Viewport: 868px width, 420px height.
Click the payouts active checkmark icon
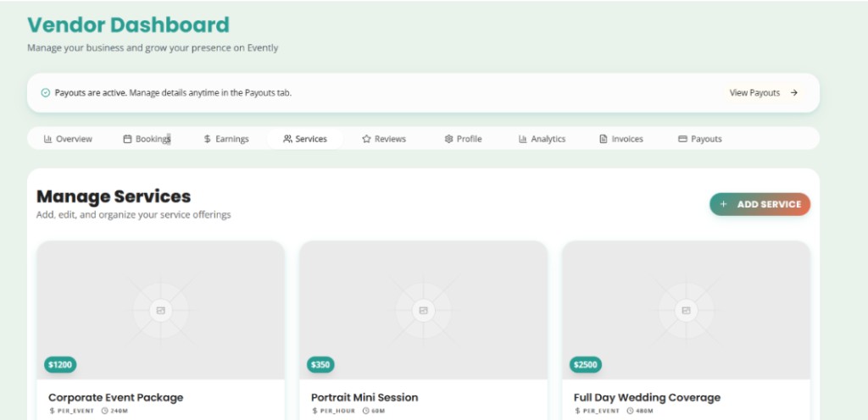coord(46,93)
